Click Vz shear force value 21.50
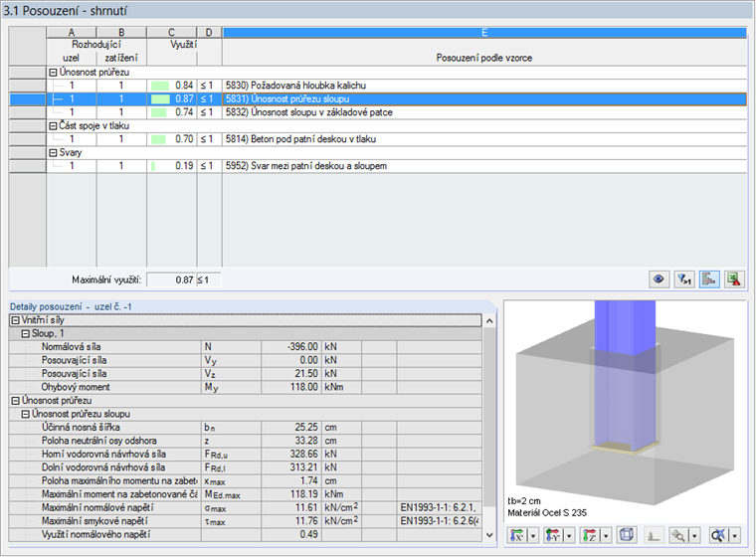The image size is (756, 557). [291, 374]
